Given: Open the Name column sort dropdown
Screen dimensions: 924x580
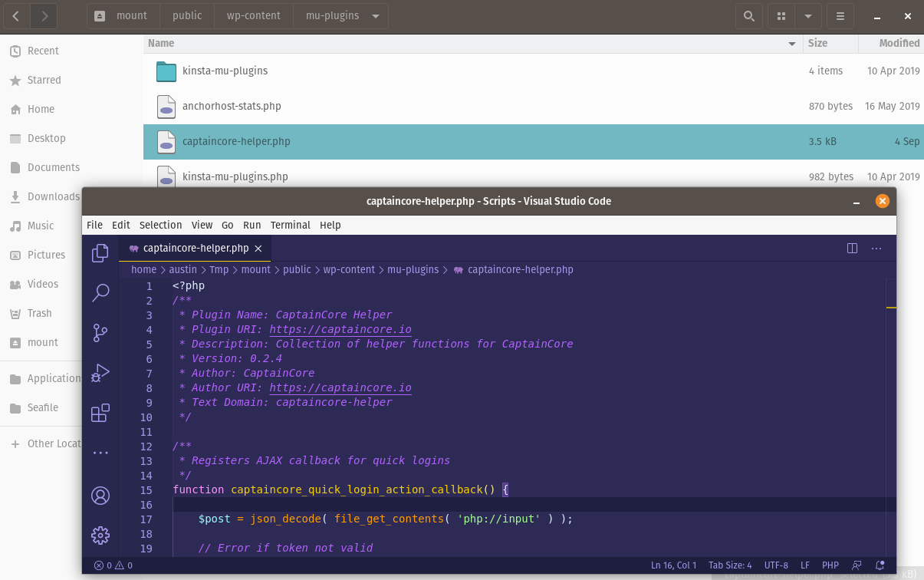Looking at the screenshot, I should (x=791, y=43).
